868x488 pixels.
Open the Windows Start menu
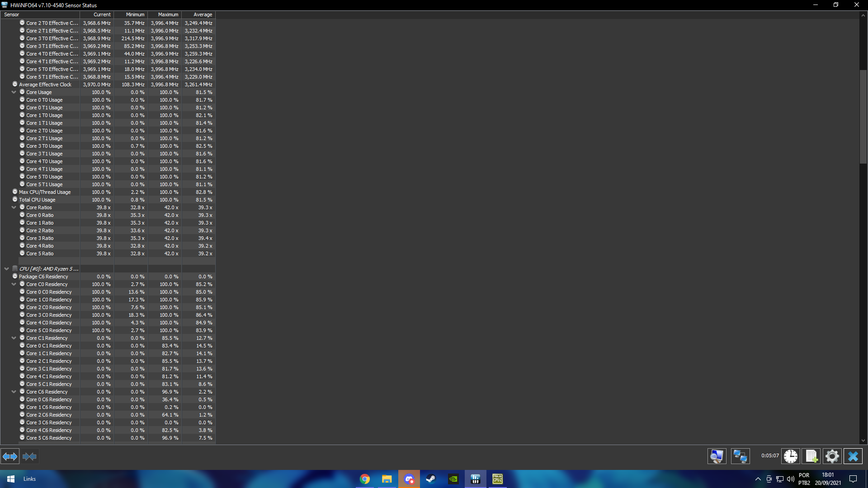(x=11, y=479)
